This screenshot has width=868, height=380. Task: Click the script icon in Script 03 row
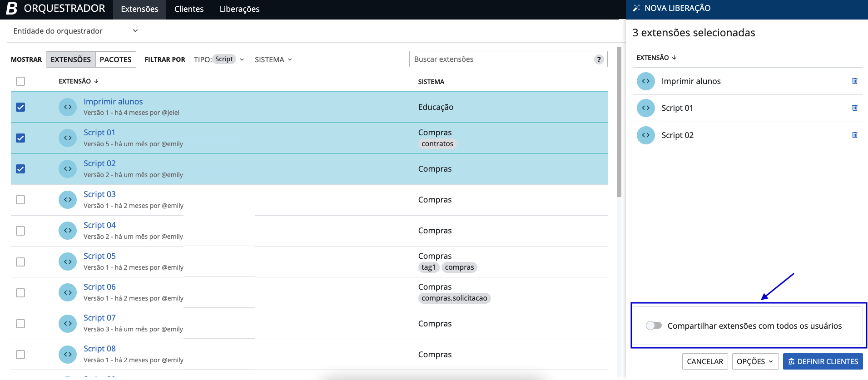click(x=68, y=200)
